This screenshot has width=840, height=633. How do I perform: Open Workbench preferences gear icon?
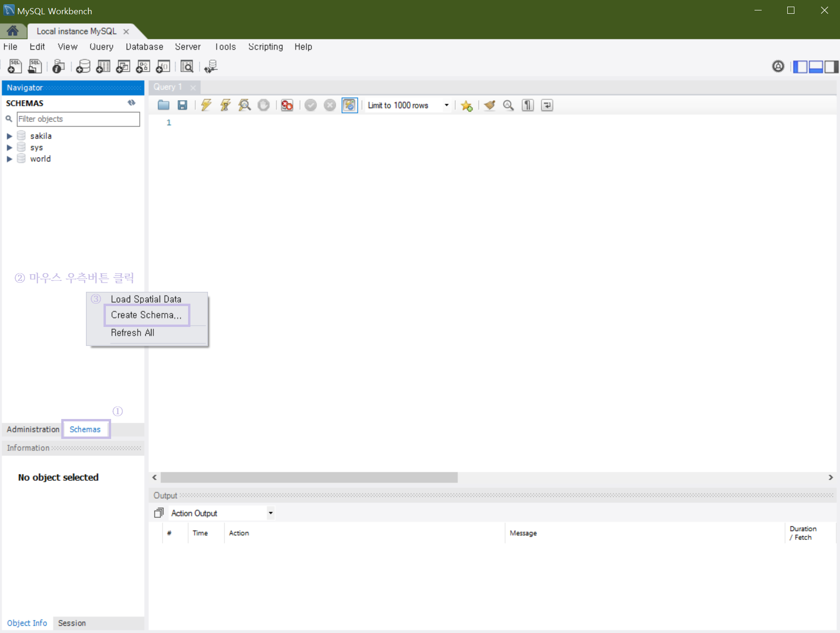(x=778, y=66)
